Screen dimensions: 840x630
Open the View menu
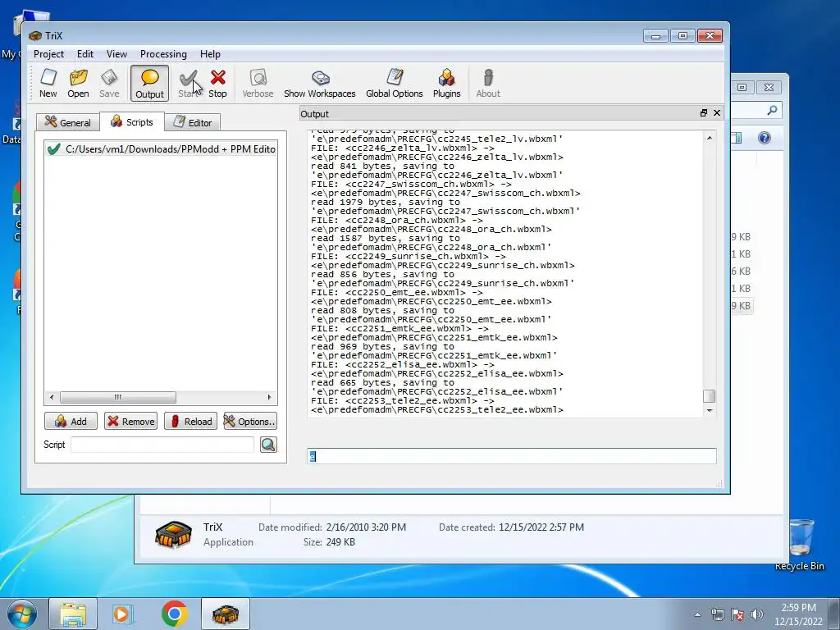point(116,54)
